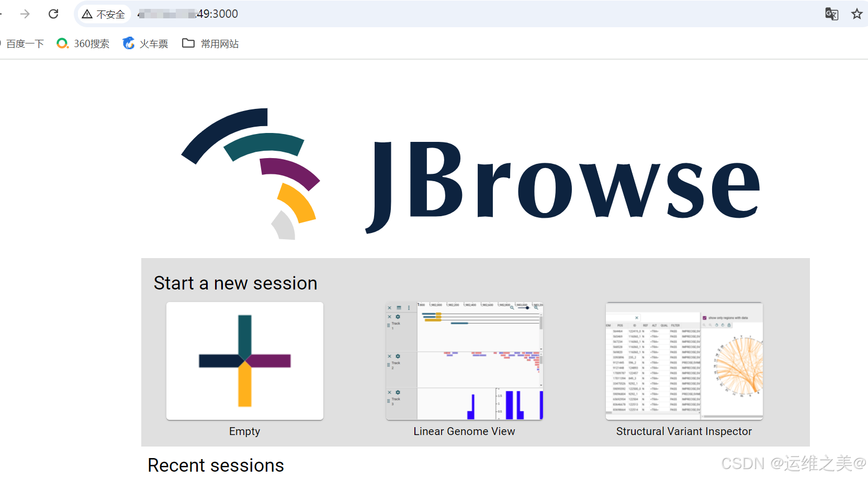
Task: Go forward using the forward arrow
Action: pos(25,14)
